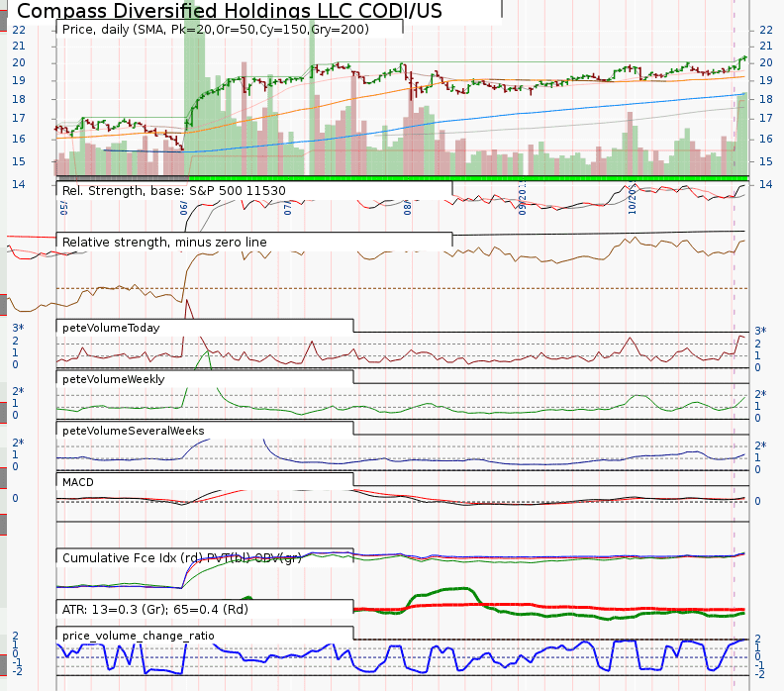The width and height of the screenshot is (784, 691).
Task: Click the 0 value on the right MACD axis
Action: pos(757,501)
